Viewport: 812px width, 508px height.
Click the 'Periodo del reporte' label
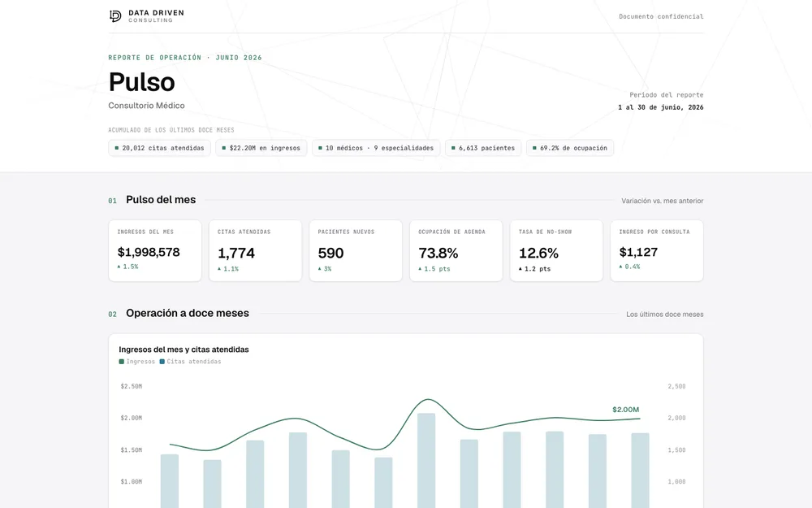pyautogui.click(x=667, y=95)
